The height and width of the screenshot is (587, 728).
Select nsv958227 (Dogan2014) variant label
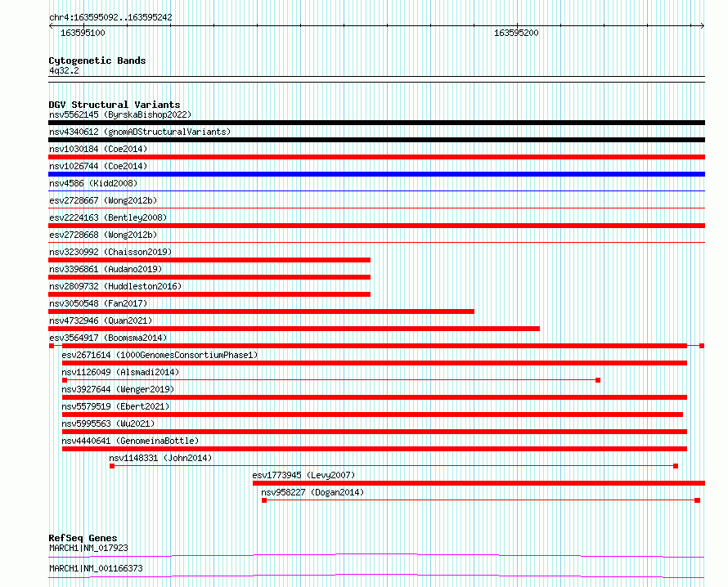click(x=312, y=492)
